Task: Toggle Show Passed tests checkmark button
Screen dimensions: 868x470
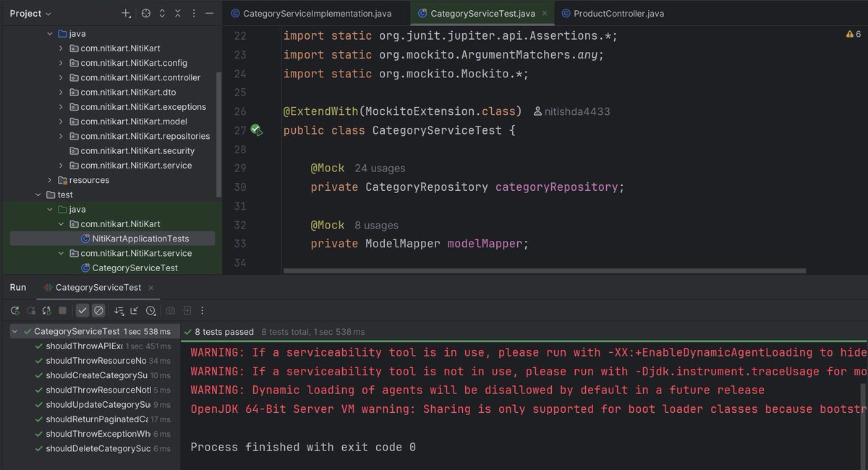Action: [x=82, y=310]
